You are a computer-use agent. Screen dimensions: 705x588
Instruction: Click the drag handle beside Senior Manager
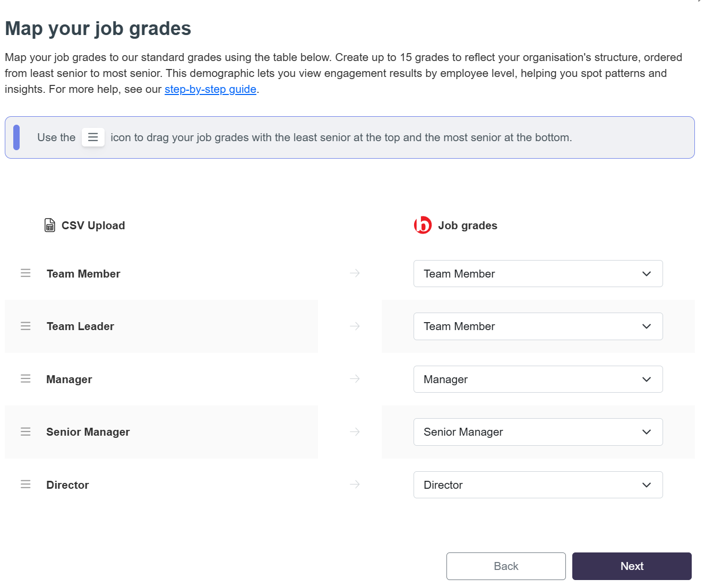(x=25, y=431)
